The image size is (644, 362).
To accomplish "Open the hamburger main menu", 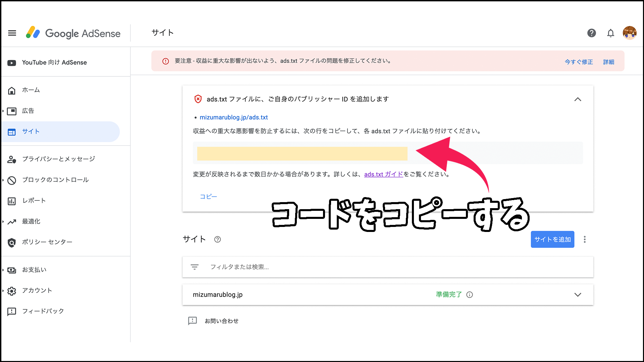I will (12, 33).
